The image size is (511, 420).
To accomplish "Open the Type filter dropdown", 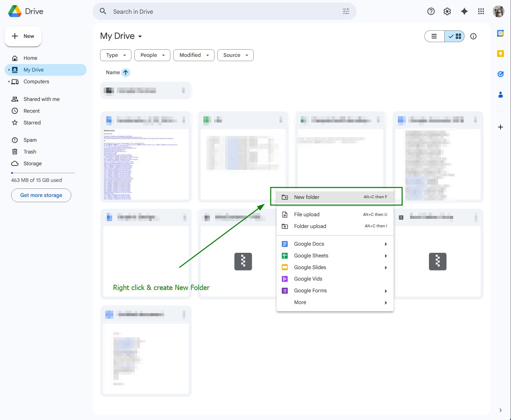I will point(116,55).
